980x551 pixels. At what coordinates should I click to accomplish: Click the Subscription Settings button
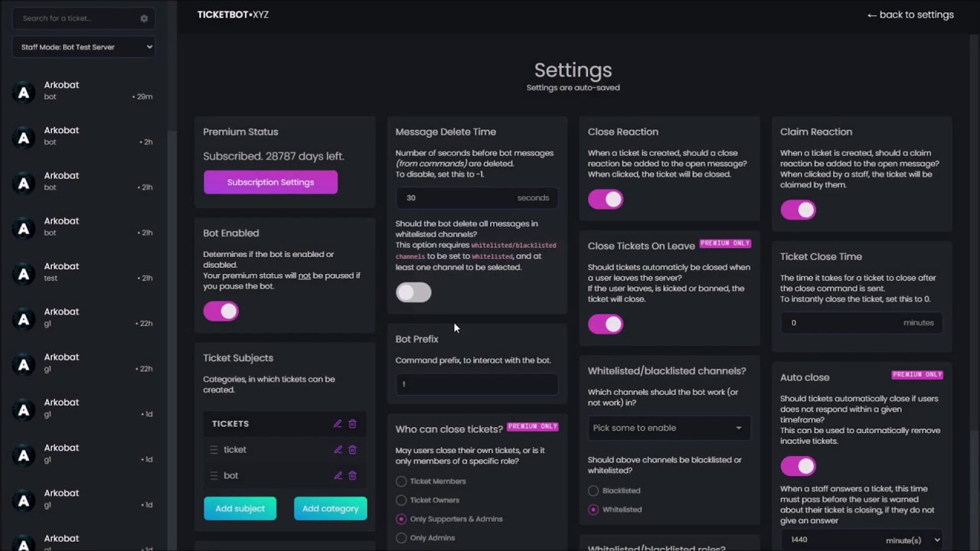coord(270,182)
